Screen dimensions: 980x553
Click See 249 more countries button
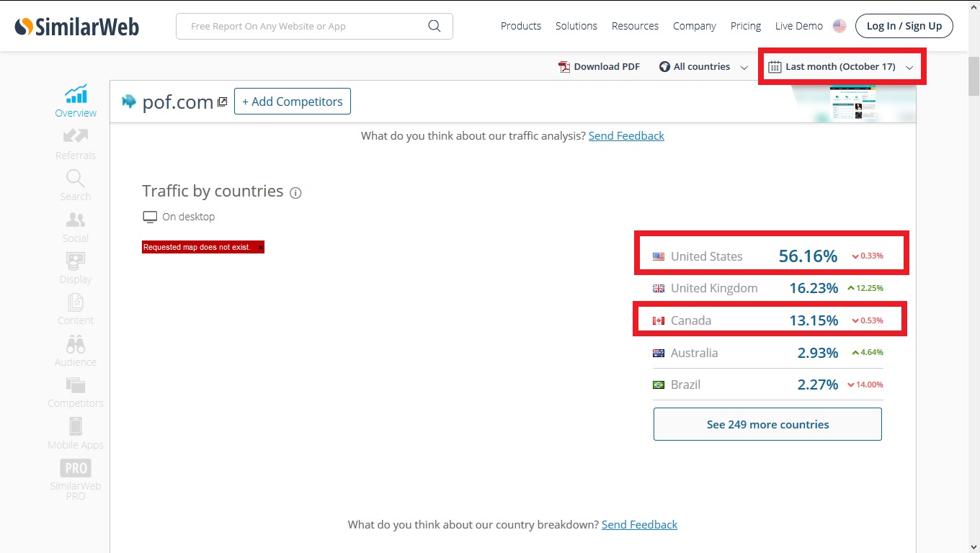pyautogui.click(x=767, y=424)
